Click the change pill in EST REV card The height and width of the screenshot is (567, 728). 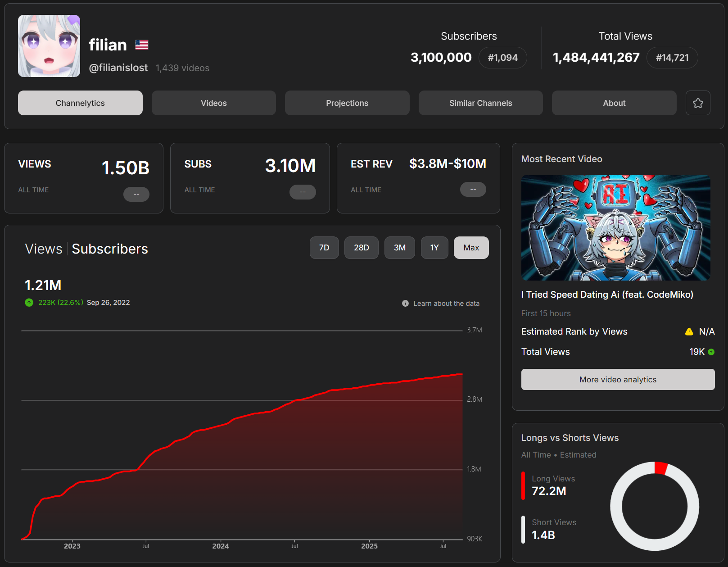(x=473, y=189)
